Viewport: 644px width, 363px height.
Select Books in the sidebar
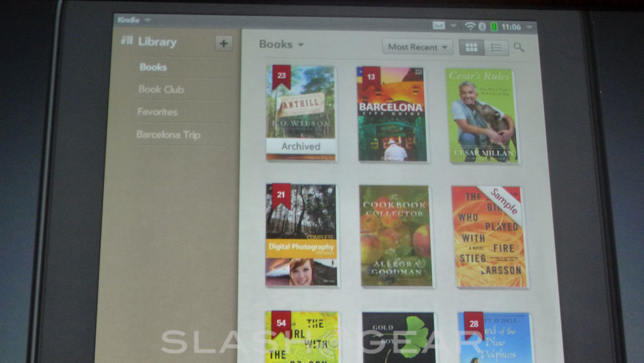point(153,67)
